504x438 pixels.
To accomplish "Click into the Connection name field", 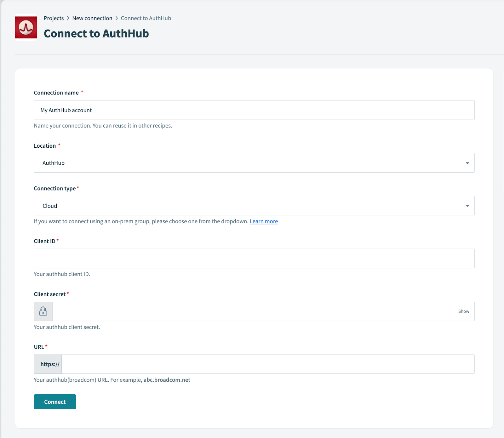I will 252,110.
